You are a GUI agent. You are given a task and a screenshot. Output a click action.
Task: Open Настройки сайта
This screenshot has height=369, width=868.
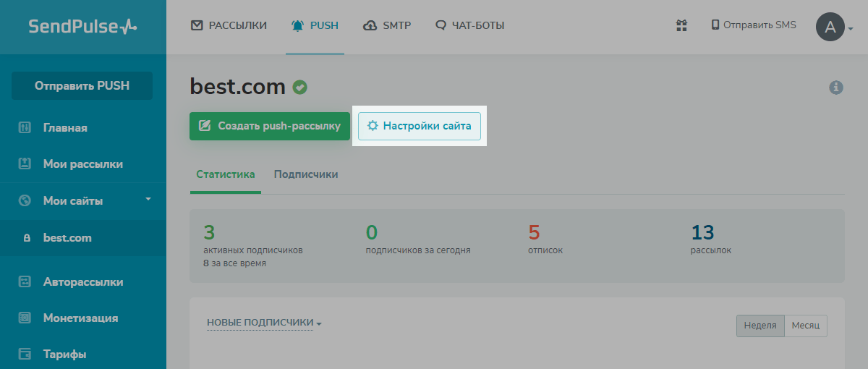coord(420,126)
